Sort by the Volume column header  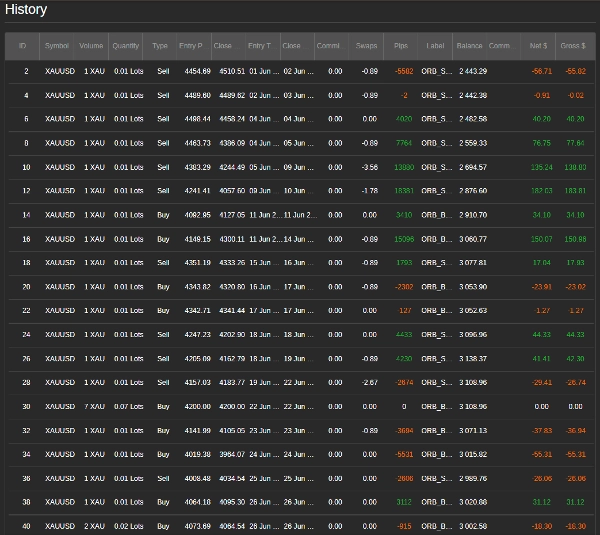(91, 46)
